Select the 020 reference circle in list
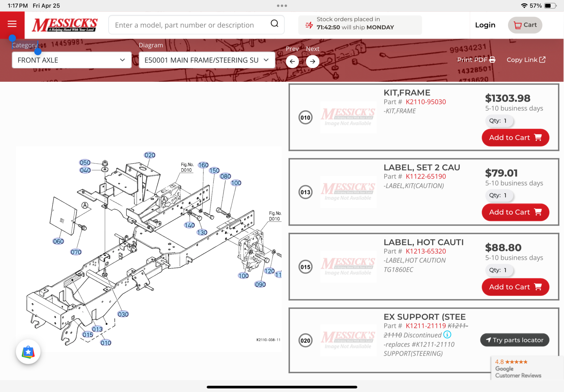The image size is (564, 392). [305, 341]
